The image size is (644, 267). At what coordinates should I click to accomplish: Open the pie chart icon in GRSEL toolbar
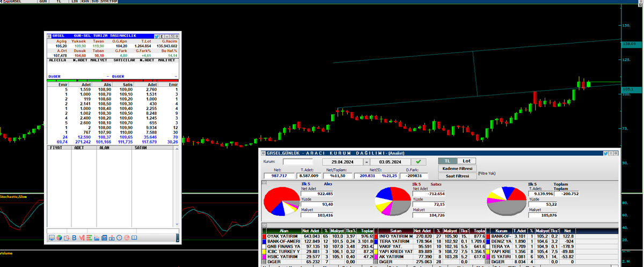click(59, 238)
